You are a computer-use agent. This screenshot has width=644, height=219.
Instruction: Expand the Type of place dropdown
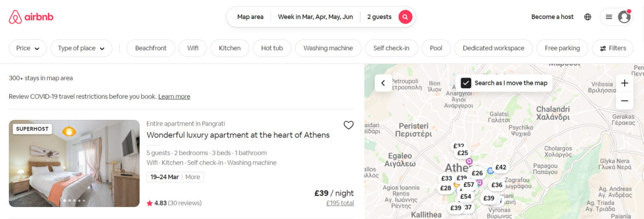click(x=81, y=48)
